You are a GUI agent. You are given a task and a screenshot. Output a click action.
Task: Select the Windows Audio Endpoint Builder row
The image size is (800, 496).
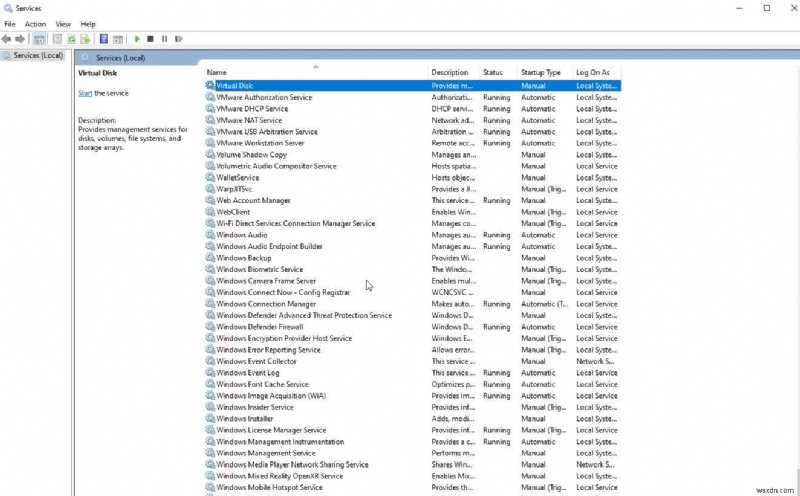coord(413,246)
